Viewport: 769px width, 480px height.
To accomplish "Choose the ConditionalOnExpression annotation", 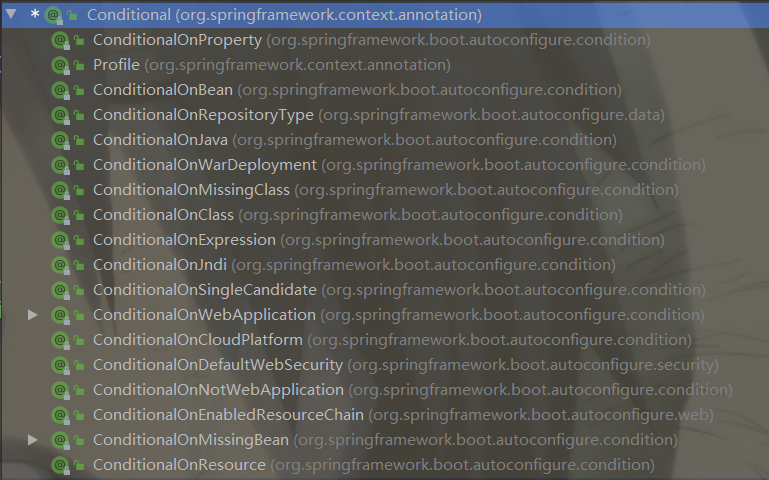I will [x=184, y=240].
